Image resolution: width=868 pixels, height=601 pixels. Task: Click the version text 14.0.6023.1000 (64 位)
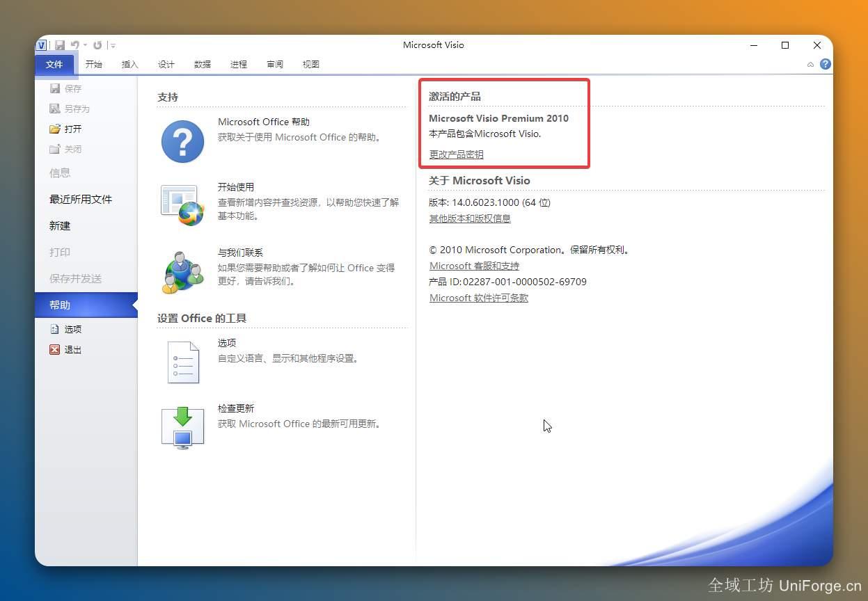pyautogui.click(x=501, y=202)
